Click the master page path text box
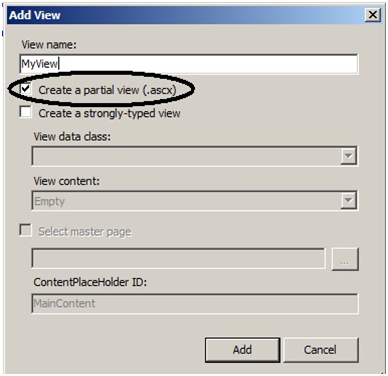This screenshot has height=376, width=388. [x=178, y=258]
